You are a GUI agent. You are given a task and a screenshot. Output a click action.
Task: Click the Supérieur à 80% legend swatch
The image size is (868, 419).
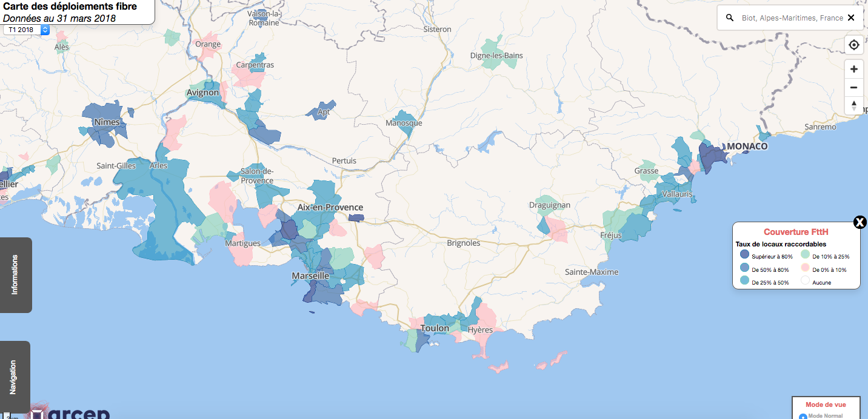(x=745, y=256)
